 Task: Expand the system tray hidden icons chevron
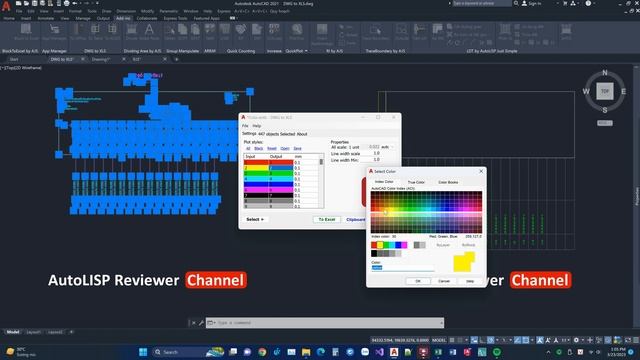(548, 352)
